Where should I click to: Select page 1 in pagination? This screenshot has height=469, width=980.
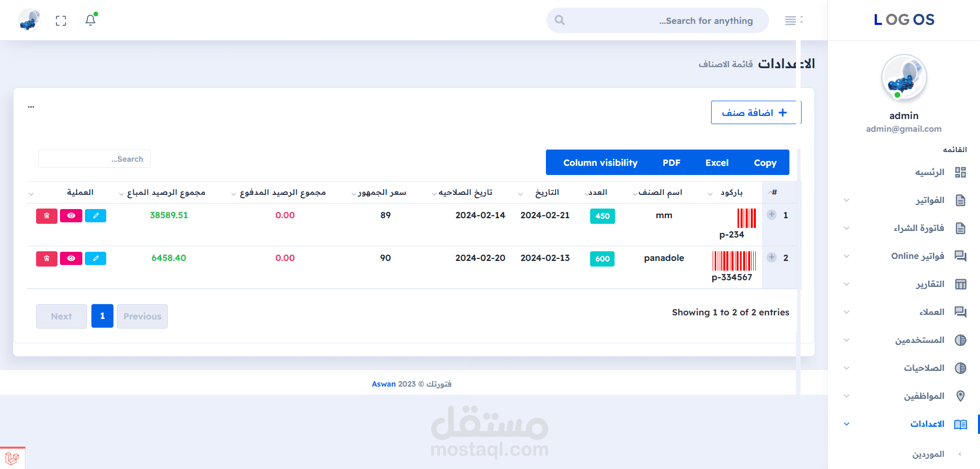coord(102,316)
